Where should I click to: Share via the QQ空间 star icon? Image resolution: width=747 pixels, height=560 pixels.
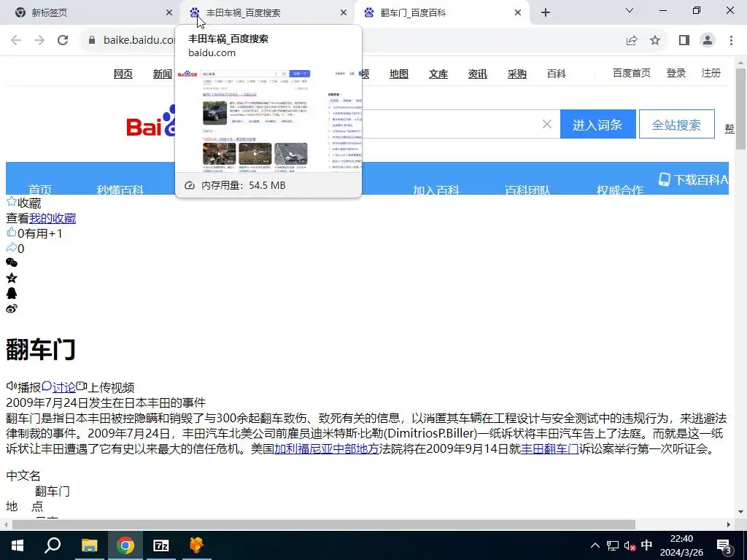12,278
